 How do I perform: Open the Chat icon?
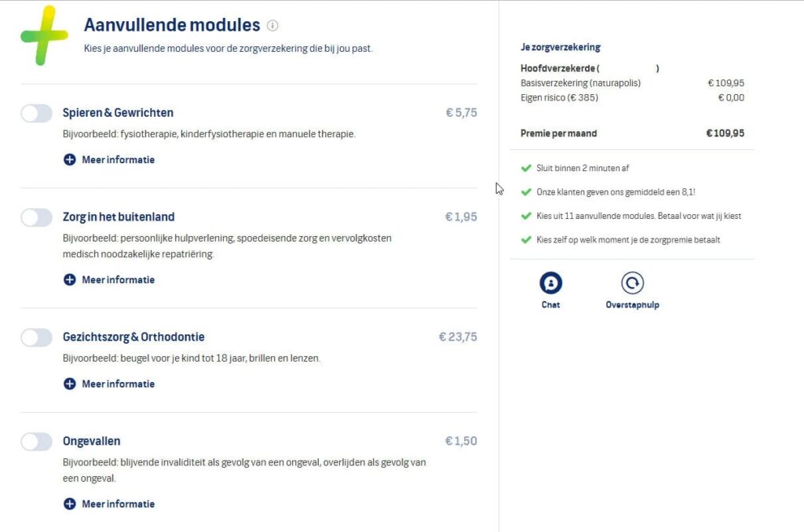(x=550, y=283)
